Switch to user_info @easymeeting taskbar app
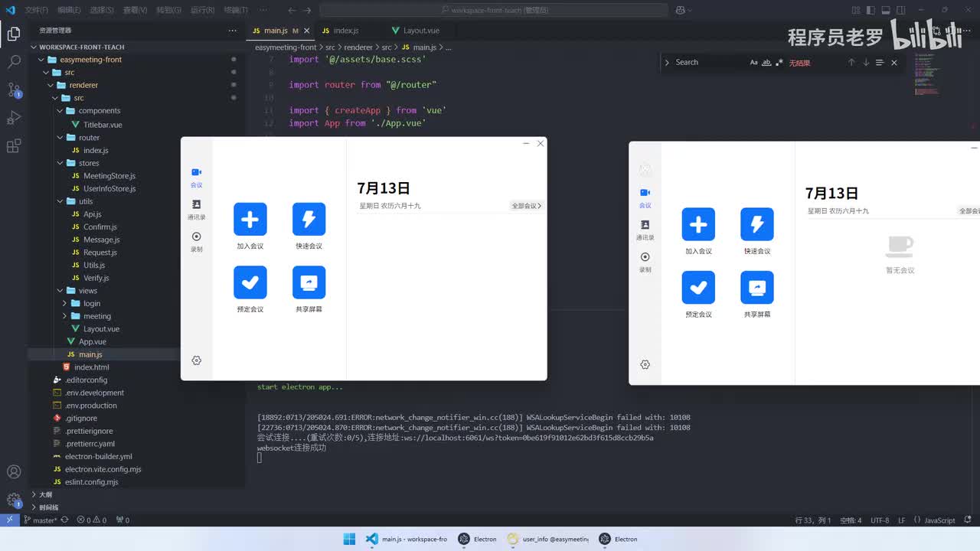 pyautogui.click(x=548, y=539)
